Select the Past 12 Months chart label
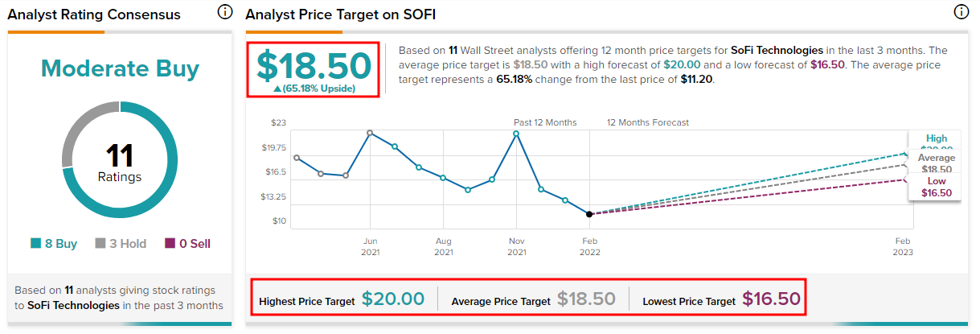Viewport: 980px width, 334px height. point(545,122)
